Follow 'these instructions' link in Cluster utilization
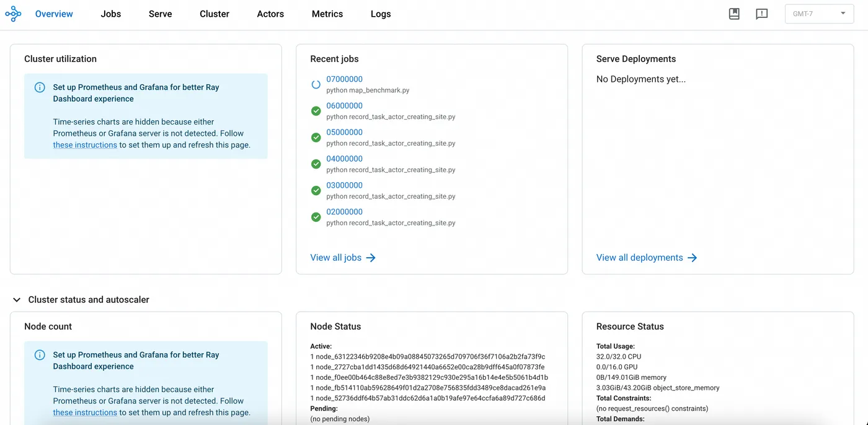Screen dimensions: 868x425 85,145
